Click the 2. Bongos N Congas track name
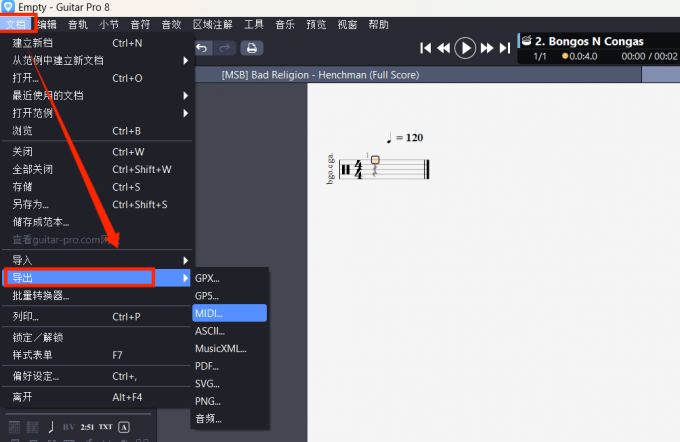 588,41
